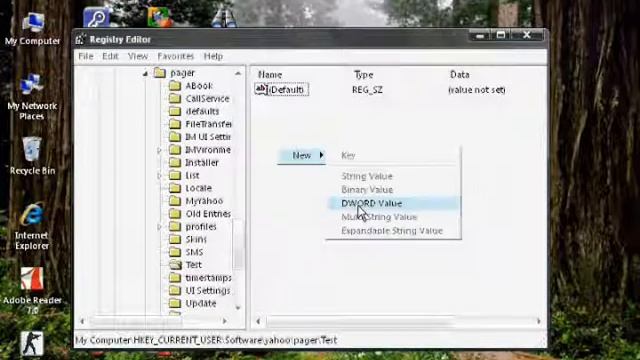The image size is (640, 360).
Task: Open Adobe Reader 7.0 desktop icon
Action: point(32,290)
